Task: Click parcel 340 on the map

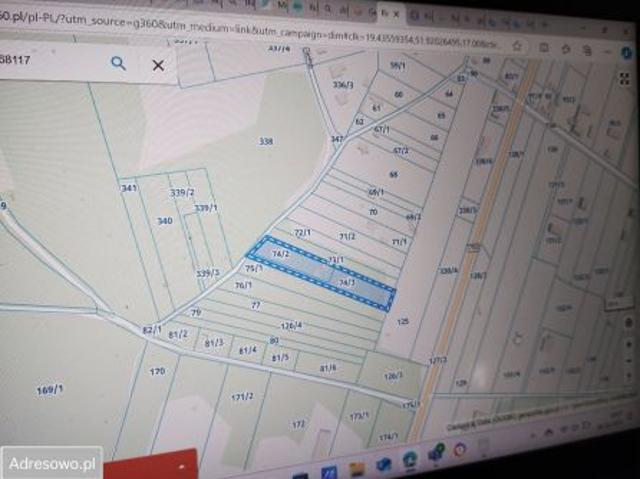Action: pos(165,221)
